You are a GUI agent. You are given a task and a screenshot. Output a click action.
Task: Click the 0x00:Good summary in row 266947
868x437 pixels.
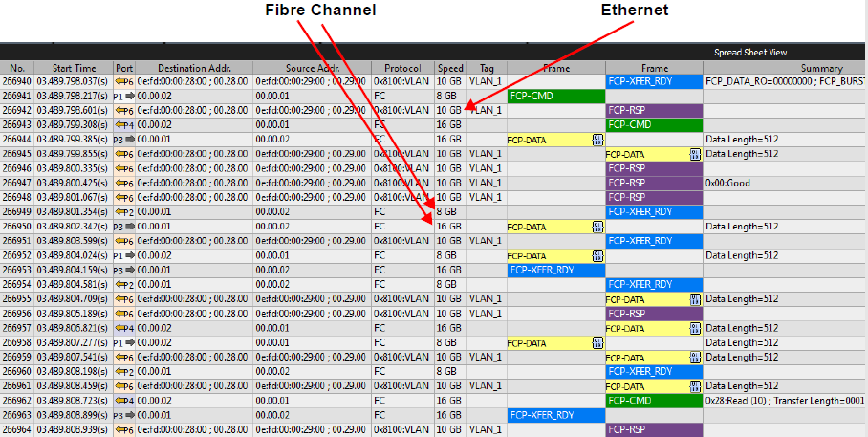pos(727,184)
